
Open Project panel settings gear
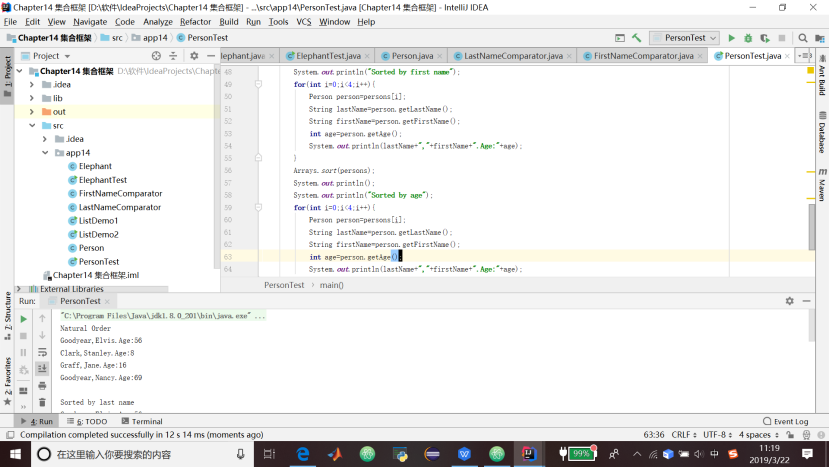coord(192,56)
